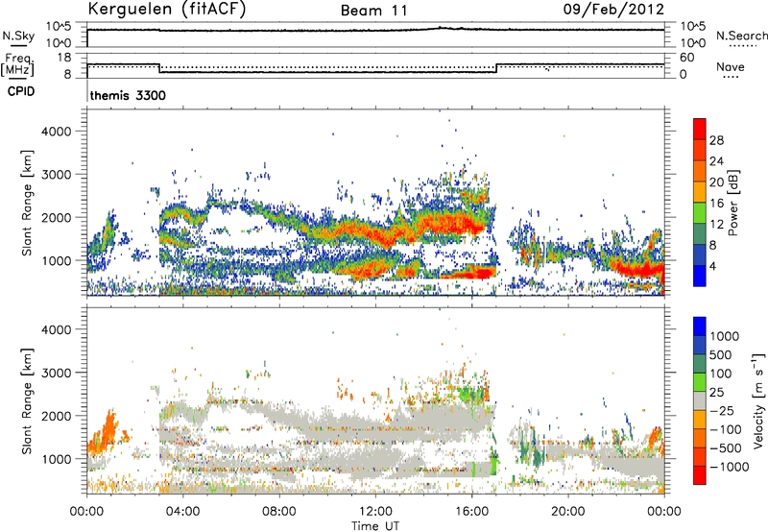
Task: Click the 04:00 time tick label
Action: click(x=182, y=512)
